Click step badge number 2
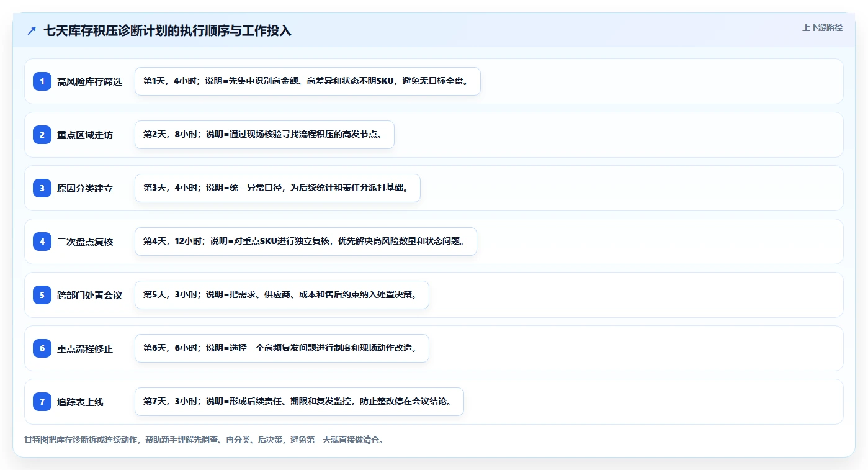 pyautogui.click(x=42, y=135)
